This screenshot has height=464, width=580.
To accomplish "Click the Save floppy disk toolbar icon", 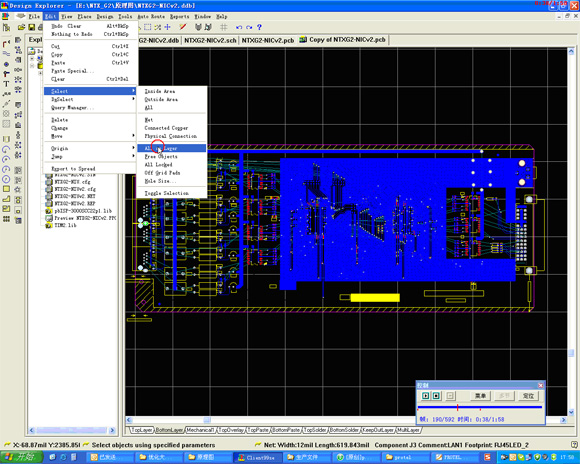I will pos(31,27).
